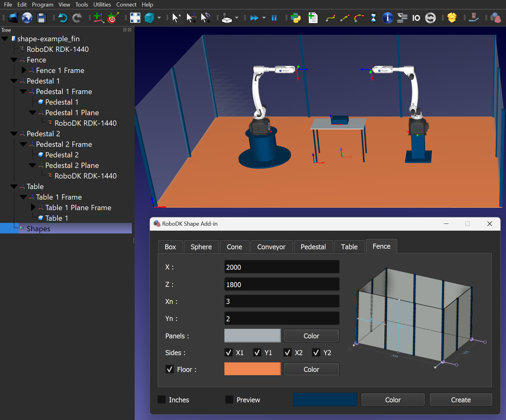
Task: Check collisions icon in toolbar
Action: tap(227, 18)
